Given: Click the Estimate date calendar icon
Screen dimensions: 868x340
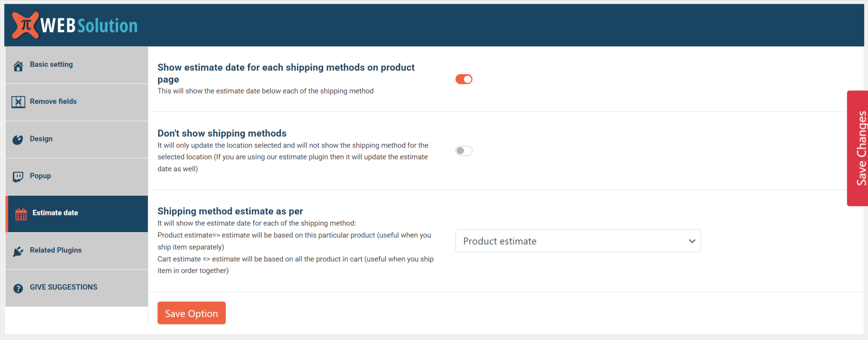Looking at the screenshot, I should (x=21, y=214).
